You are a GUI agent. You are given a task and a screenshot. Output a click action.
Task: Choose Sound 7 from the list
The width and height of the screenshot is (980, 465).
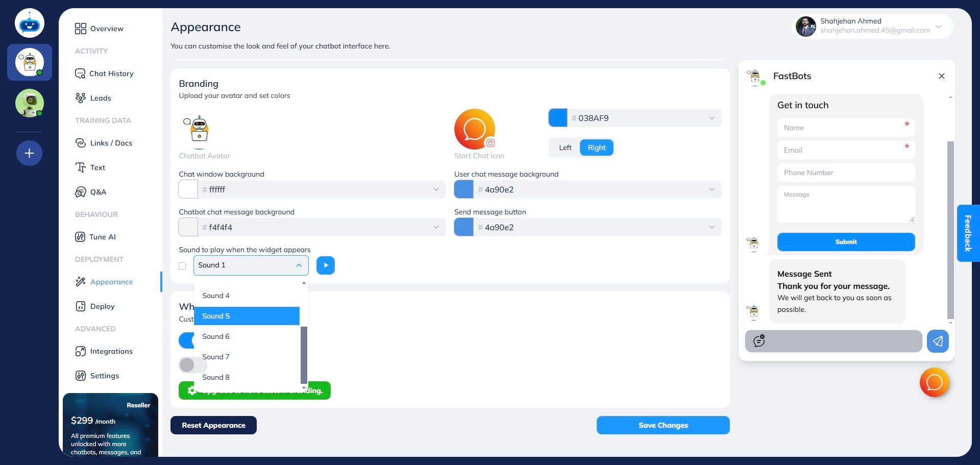tap(247, 357)
